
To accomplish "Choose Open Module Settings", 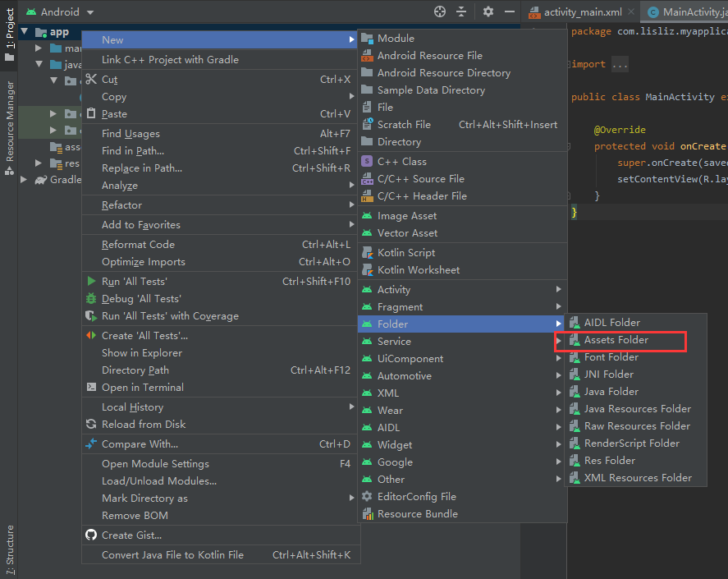I will pos(221,463).
